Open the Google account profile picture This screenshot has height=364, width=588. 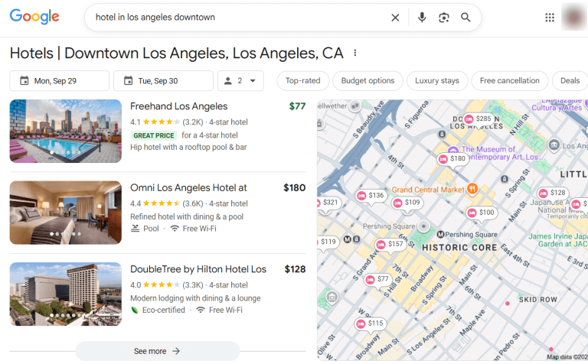[x=573, y=17]
